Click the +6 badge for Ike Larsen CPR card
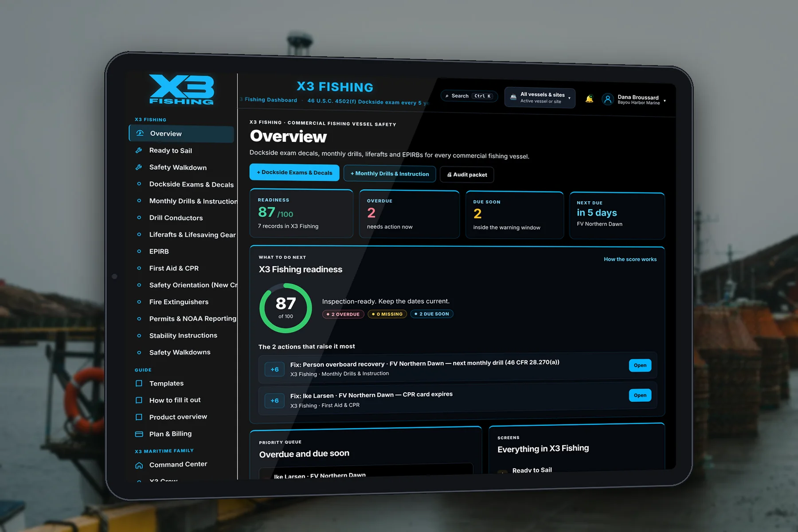 click(x=274, y=400)
